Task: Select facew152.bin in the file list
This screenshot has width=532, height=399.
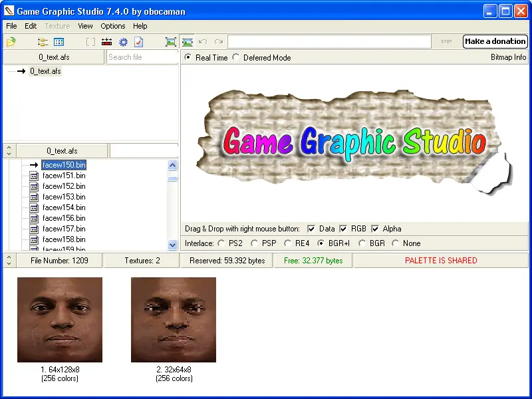Action: (64, 186)
